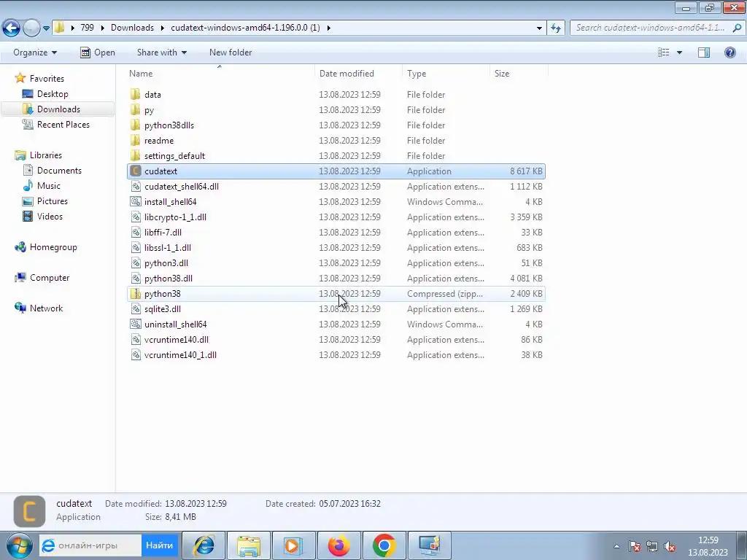This screenshot has width=747, height=560.
Task: Sort by Type column header
Action: tap(417, 74)
